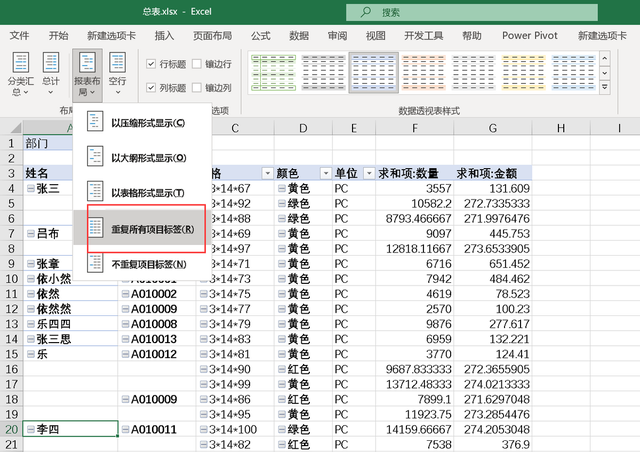Image resolution: width=640 pixels, height=452 pixels.
Task: Open the 数据 tab
Action: (299, 36)
